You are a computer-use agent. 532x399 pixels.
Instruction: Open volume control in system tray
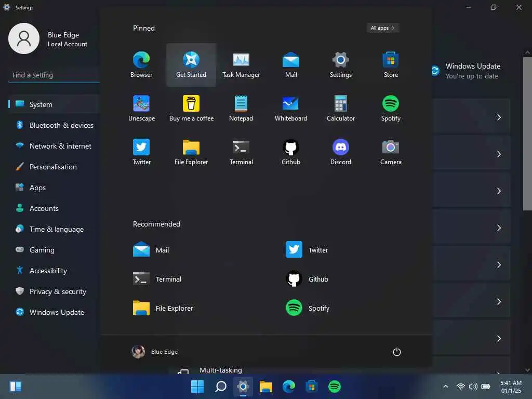[473, 387]
